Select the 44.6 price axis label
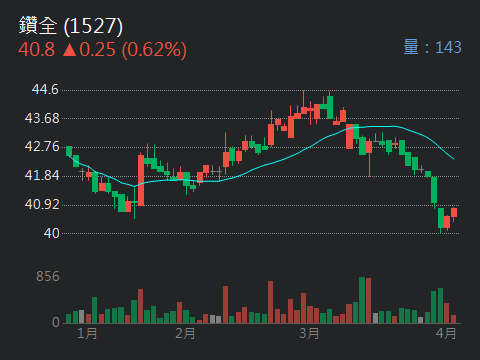 (x=45, y=90)
